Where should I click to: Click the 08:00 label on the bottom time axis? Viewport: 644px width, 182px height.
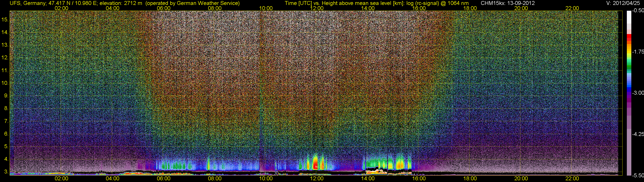(215, 179)
